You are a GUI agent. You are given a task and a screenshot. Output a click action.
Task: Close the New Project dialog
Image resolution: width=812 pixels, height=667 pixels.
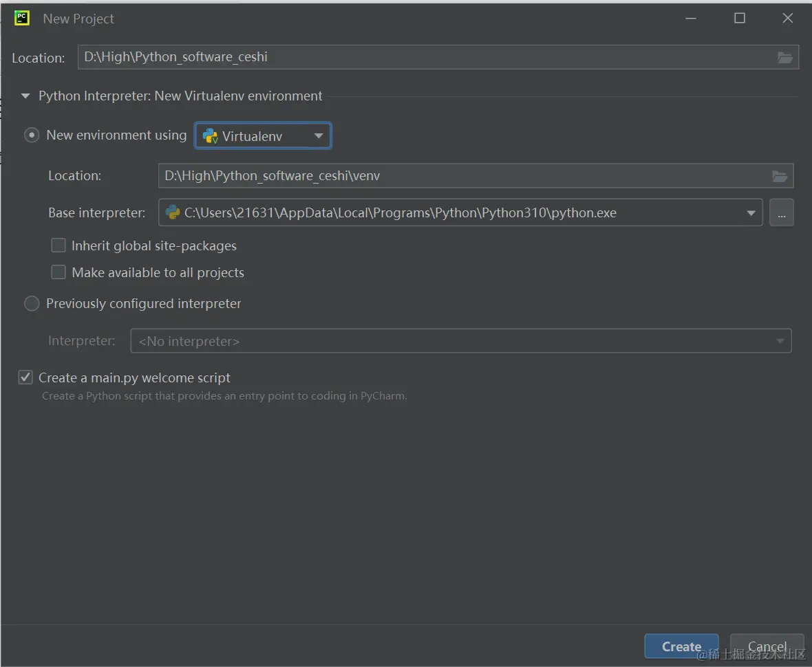tap(788, 18)
